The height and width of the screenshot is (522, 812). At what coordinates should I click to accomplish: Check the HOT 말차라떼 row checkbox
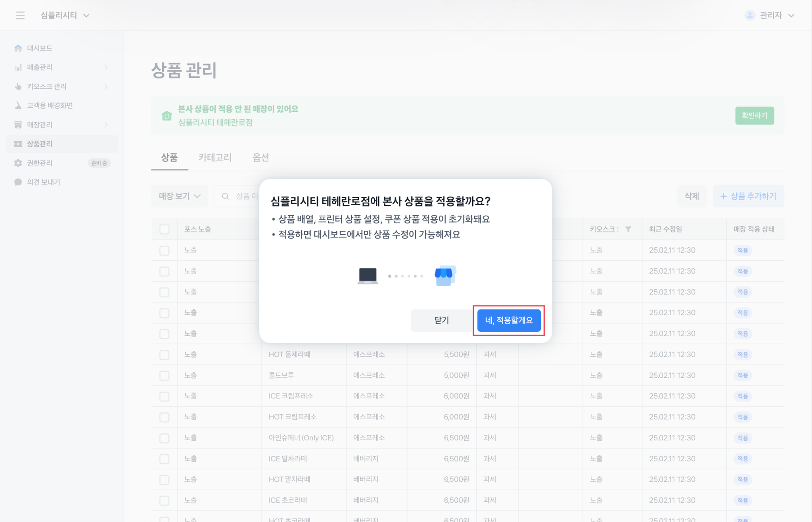pos(164,480)
